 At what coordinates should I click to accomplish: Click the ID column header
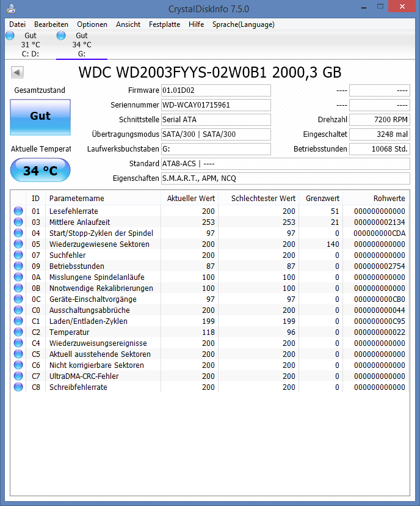tap(36, 198)
